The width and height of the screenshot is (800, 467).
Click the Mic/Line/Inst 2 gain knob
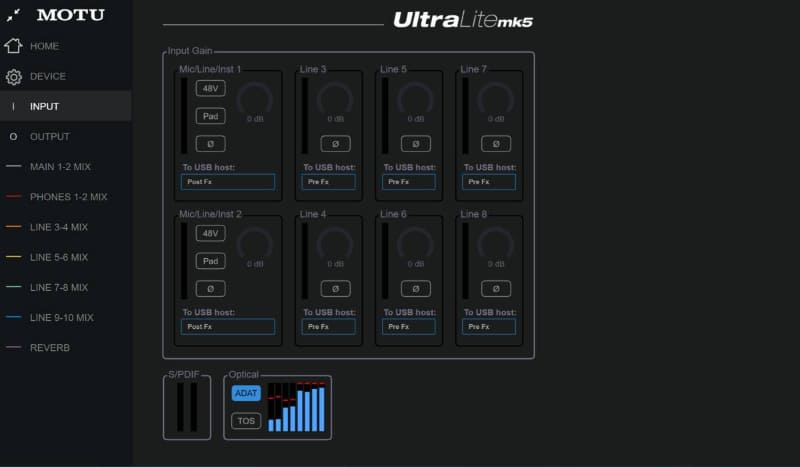click(255, 244)
